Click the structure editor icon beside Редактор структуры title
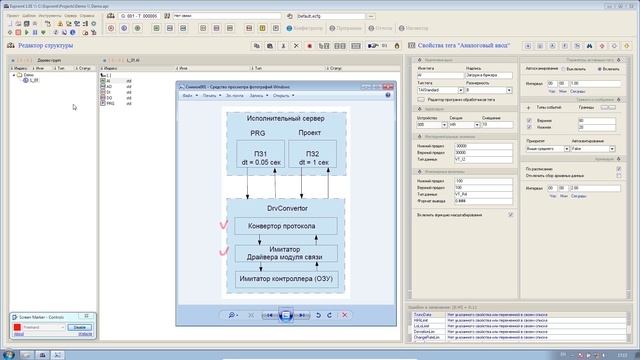The image size is (640, 360). tap(11, 46)
